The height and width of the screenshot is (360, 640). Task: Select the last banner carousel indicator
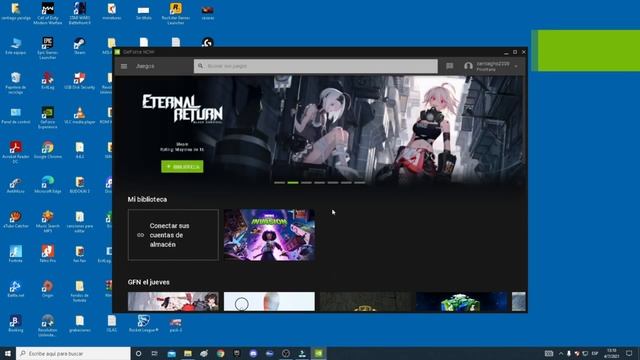coord(360,183)
